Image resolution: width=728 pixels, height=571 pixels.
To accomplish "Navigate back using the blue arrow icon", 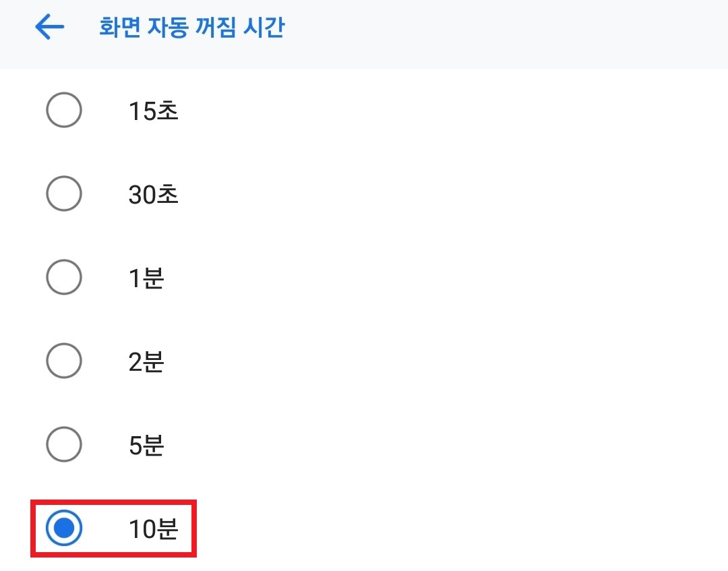I will [48, 27].
